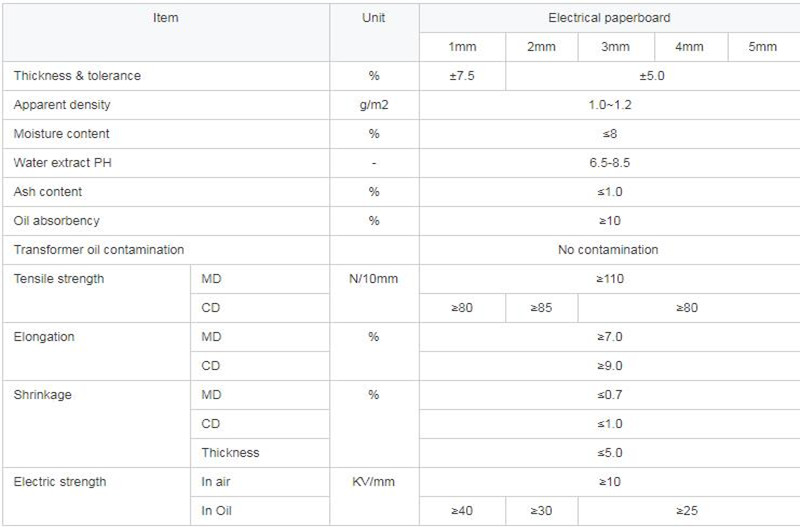Click the Apparent density value 1.0~1.2
This screenshot has width=800, height=527.
click(x=610, y=105)
